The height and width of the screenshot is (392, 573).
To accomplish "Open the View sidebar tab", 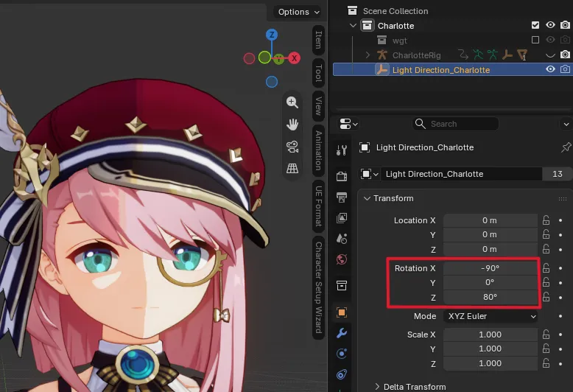I will pyautogui.click(x=319, y=106).
